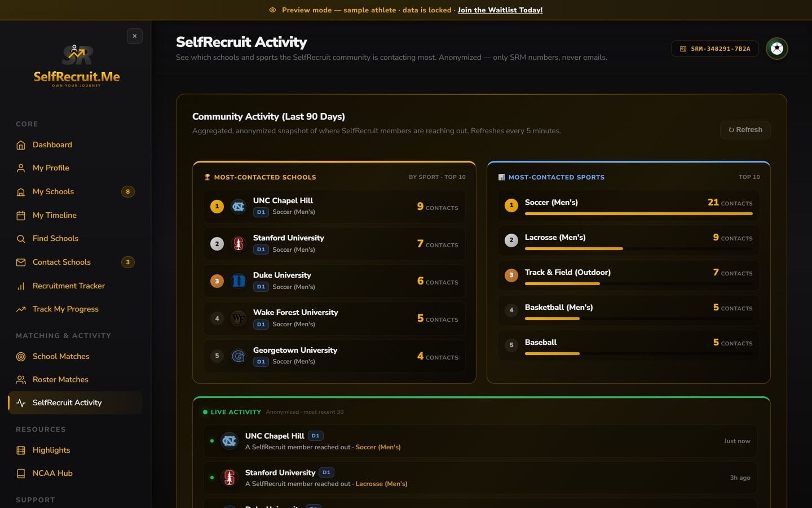This screenshot has width=812, height=508.
Task: Click the My Timeline calendar icon
Action: (x=21, y=216)
